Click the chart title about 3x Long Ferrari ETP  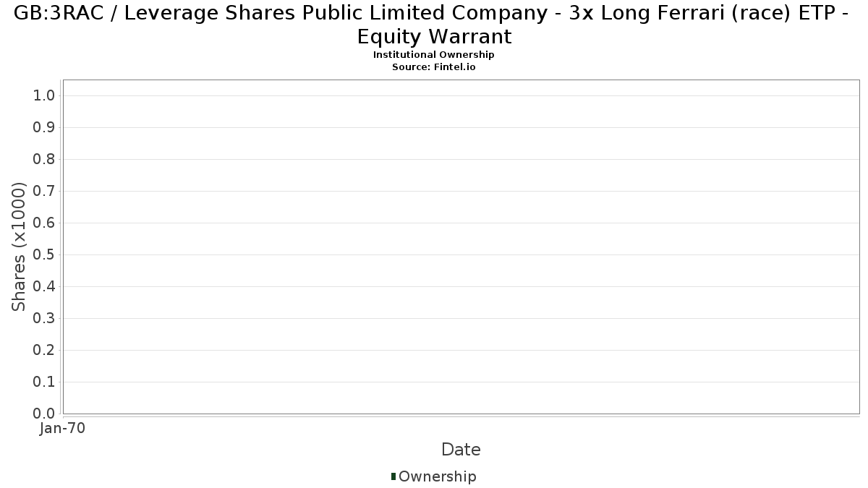[x=434, y=25]
